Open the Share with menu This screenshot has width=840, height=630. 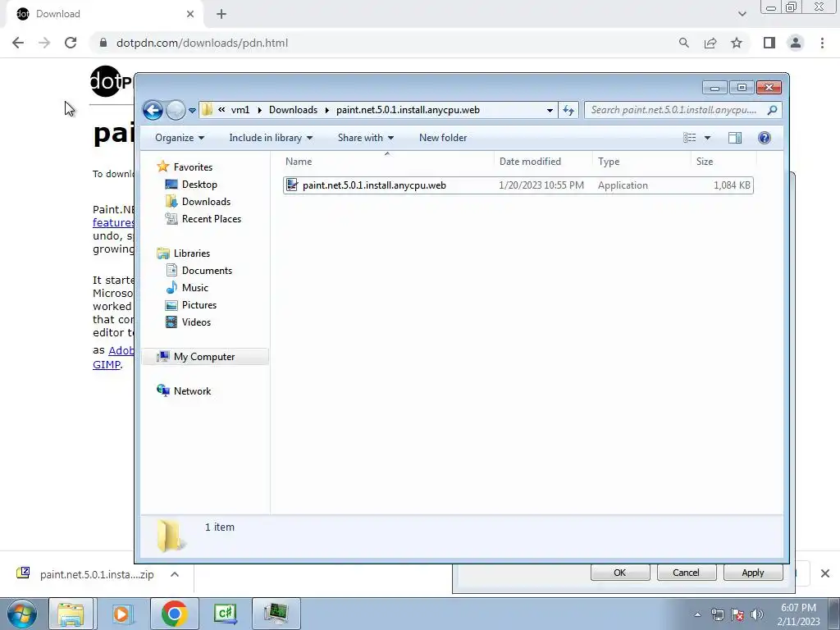pyautogui.click(x=366, y=138)
